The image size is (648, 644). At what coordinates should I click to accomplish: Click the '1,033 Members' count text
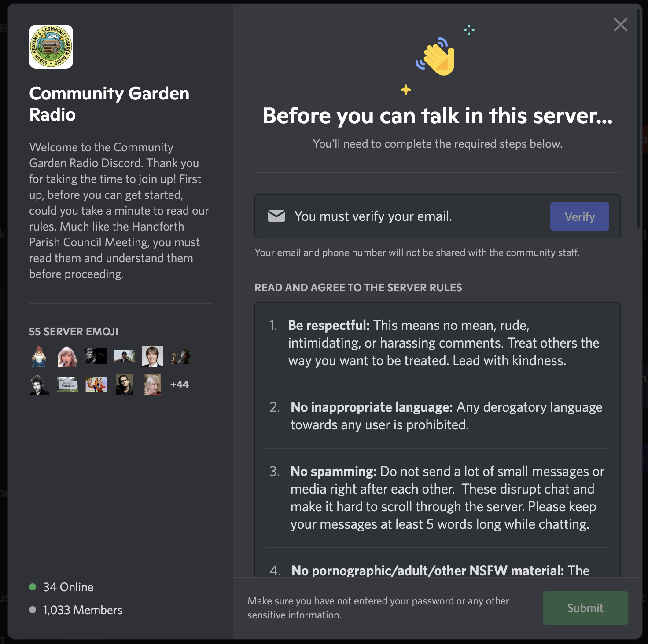pos(82,610)
